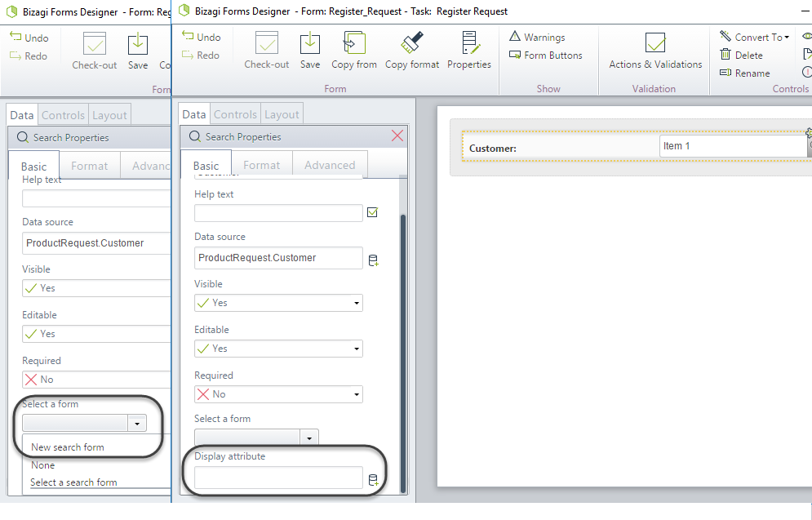Click the Help text input in the left window
812x520 pixels.
[96, 198]
